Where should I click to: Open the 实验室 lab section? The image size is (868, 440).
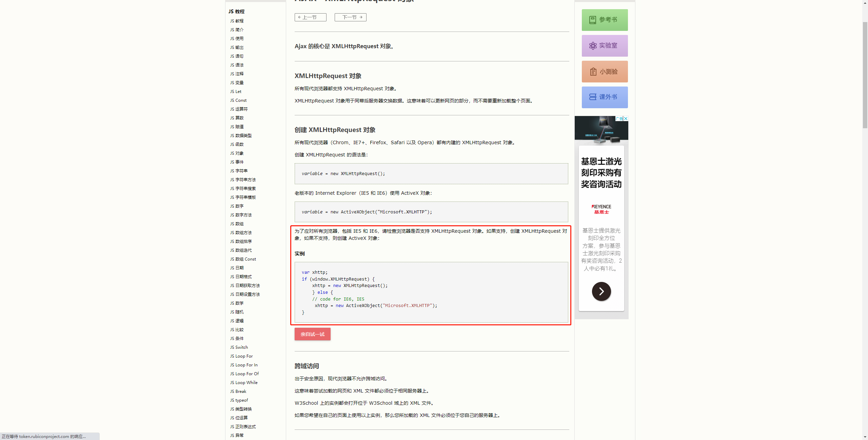click(x=605, y=45)
